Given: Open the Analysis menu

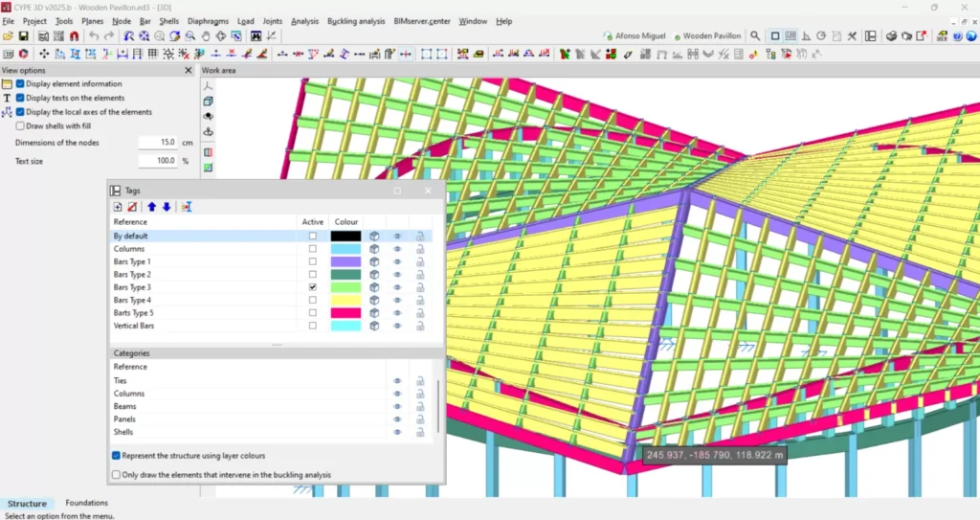Looking at the screenshot, I should (x=304, y=21).
